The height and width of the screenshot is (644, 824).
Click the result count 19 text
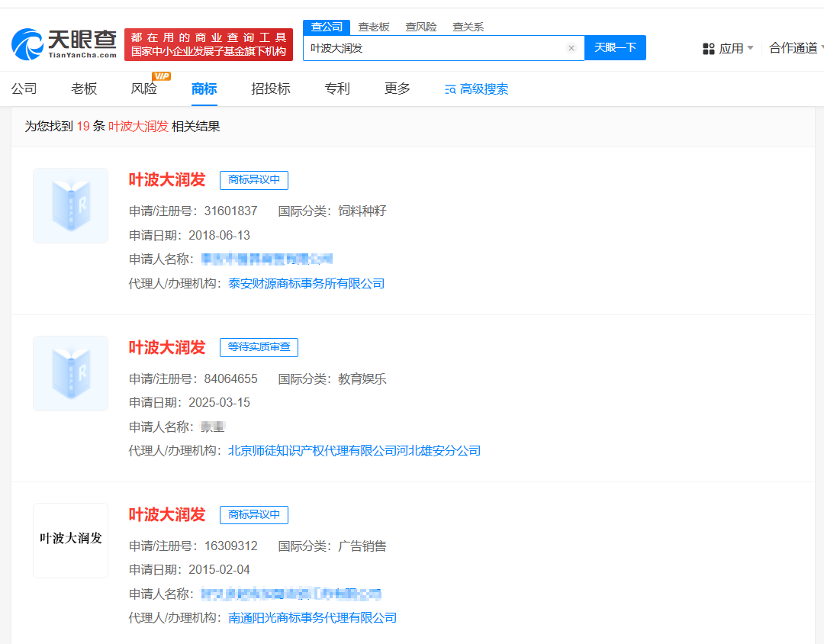coord(83,126)
